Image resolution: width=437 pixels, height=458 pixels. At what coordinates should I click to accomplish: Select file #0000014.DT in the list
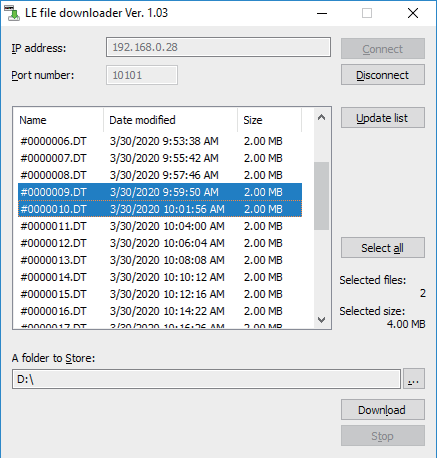point(160,277)
